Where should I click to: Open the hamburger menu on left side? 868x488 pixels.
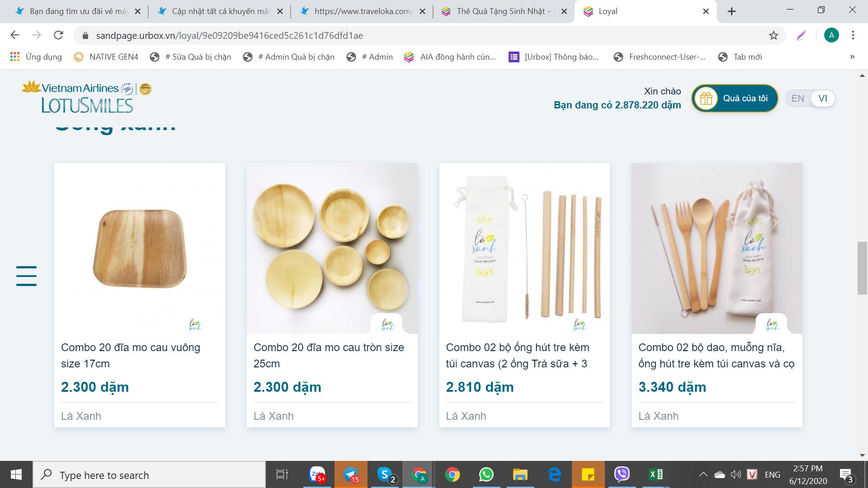26,276
